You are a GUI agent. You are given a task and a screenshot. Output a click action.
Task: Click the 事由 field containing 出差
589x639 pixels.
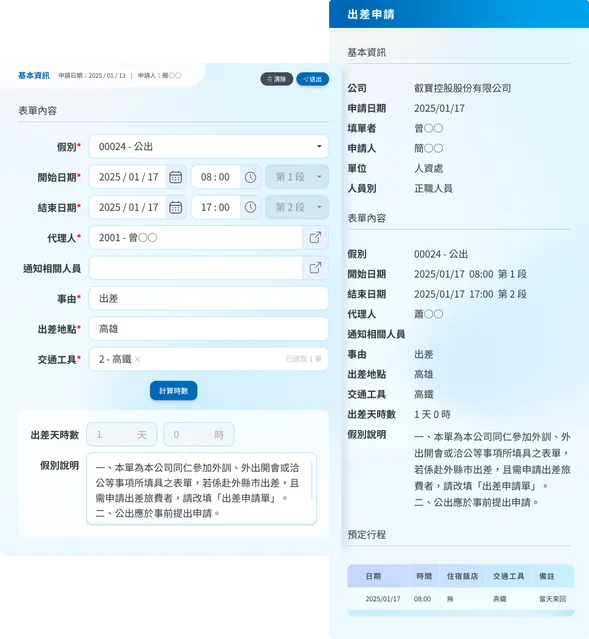coord(209,298)
